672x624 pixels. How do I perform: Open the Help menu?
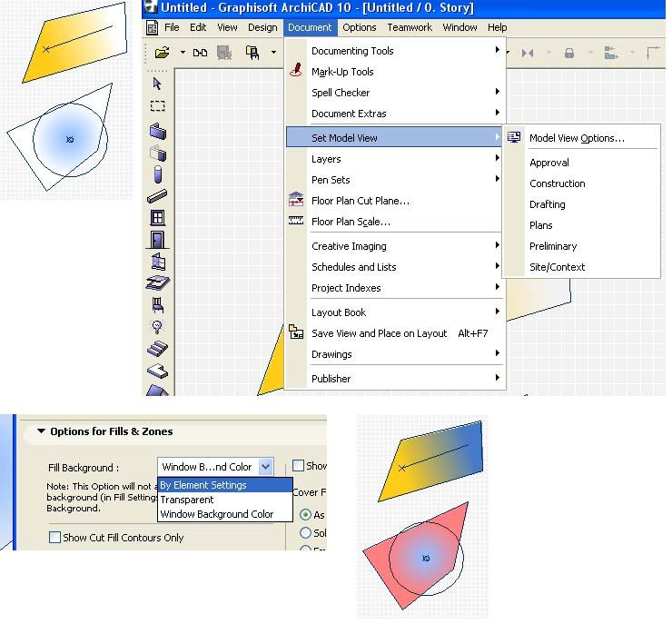[x=497, y=28]
